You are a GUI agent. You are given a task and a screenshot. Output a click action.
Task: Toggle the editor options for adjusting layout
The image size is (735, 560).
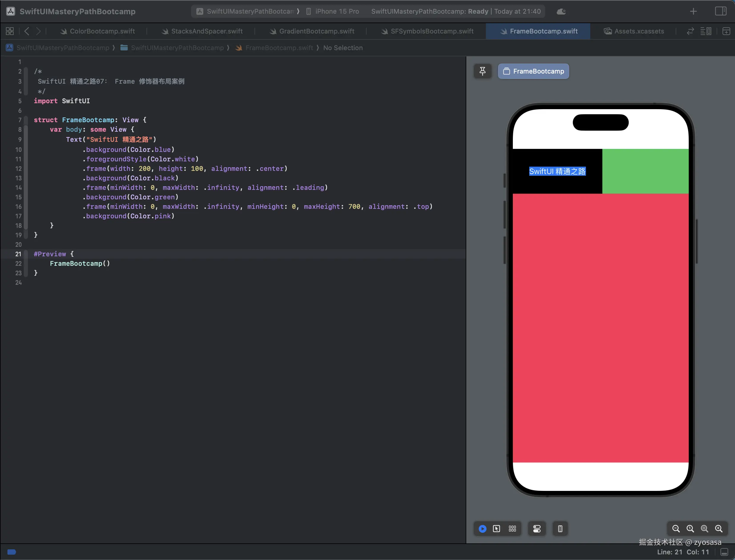point(706,31)
